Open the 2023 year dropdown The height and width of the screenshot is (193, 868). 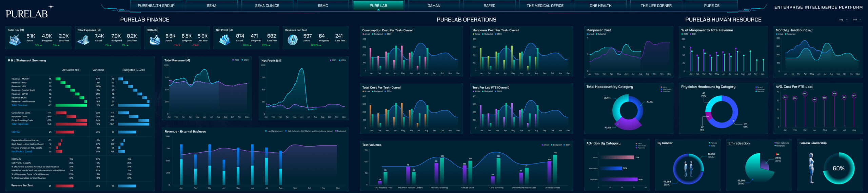pyautogui.click(x=856, y=20)
